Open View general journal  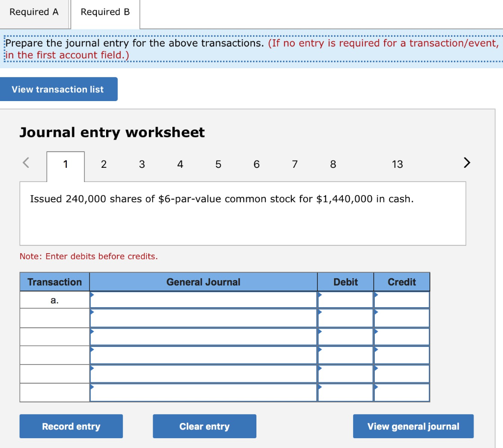coord(413,426)
